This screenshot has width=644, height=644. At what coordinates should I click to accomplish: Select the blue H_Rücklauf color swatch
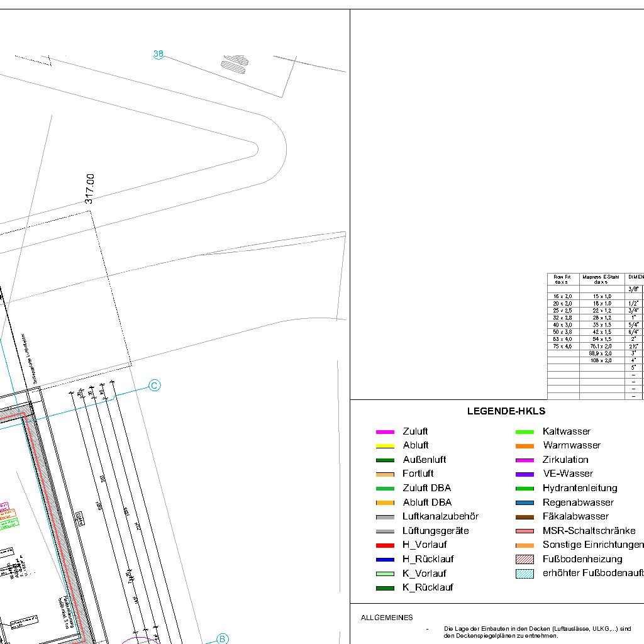coord(384,559)
